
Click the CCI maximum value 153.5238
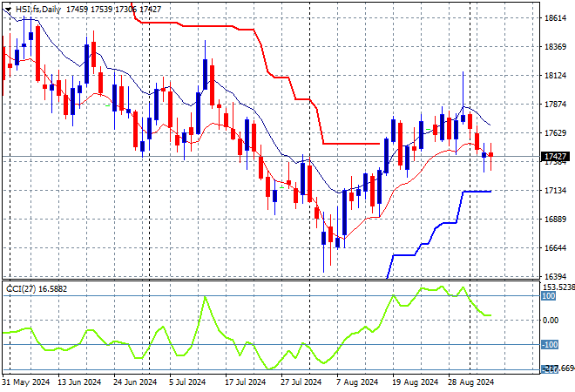coord(558,287)
